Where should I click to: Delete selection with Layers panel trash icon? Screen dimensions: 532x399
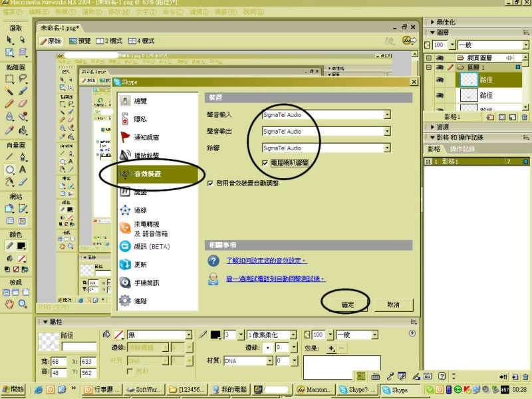[x=524, y=118]
